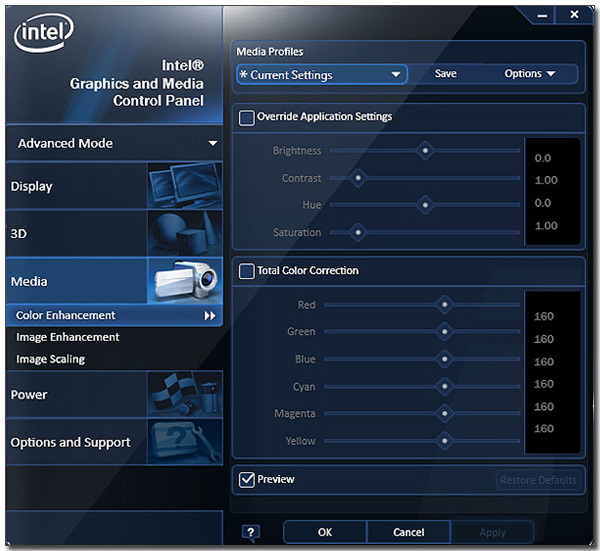This screenshot has height=551, width=600.
Task: Enable Override Application Settings checkbox
Action: pyautogui.click(x=246, y=118)
